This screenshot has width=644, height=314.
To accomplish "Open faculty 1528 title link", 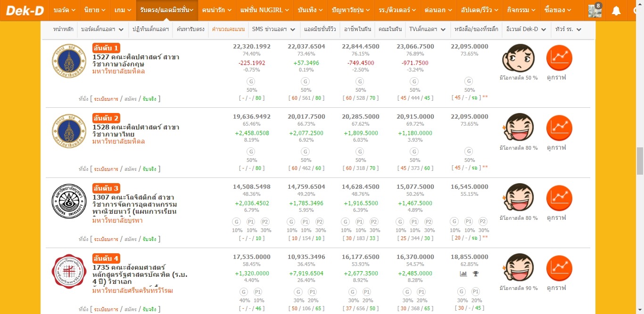I will click(136, 131).
